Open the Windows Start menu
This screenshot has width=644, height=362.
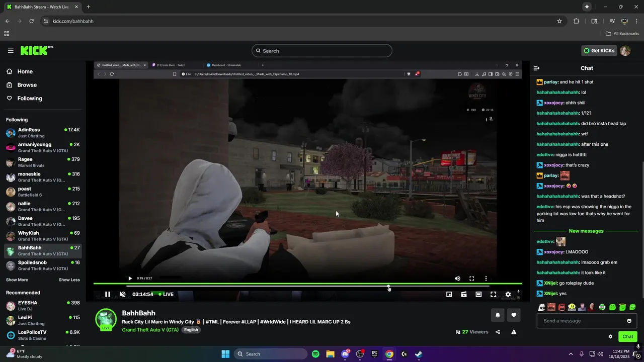coord(225,354)
